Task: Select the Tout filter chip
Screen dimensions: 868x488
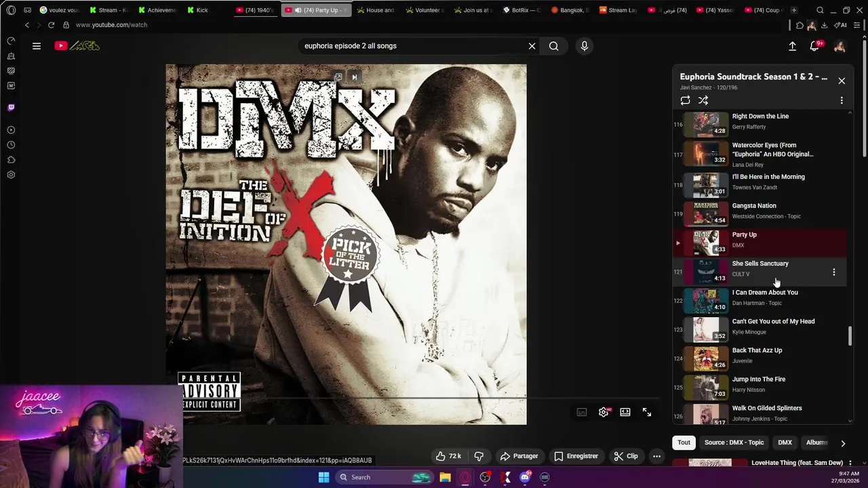Action: tap(684, 443)
